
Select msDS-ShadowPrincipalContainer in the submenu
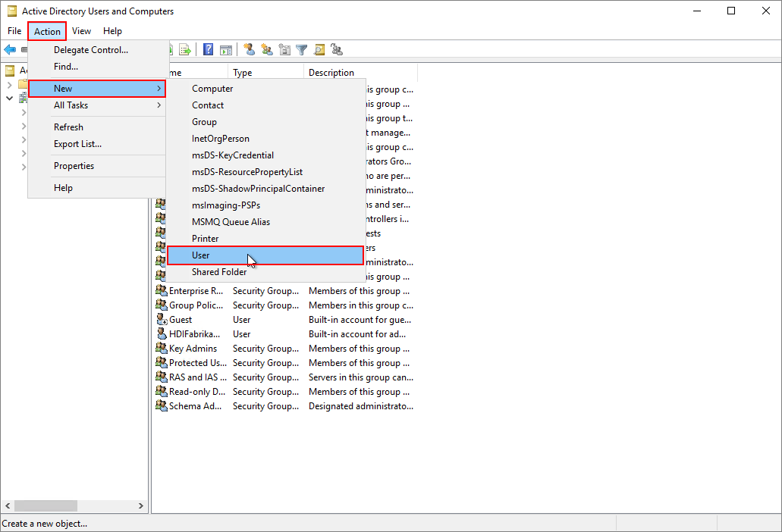pyautogui.click(x=265, y=189)
